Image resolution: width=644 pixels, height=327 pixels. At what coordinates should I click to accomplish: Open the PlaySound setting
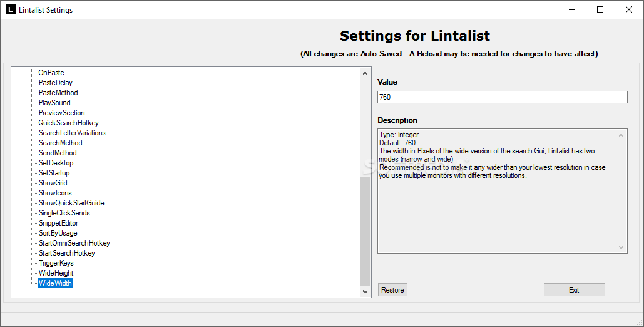(54, 102)
